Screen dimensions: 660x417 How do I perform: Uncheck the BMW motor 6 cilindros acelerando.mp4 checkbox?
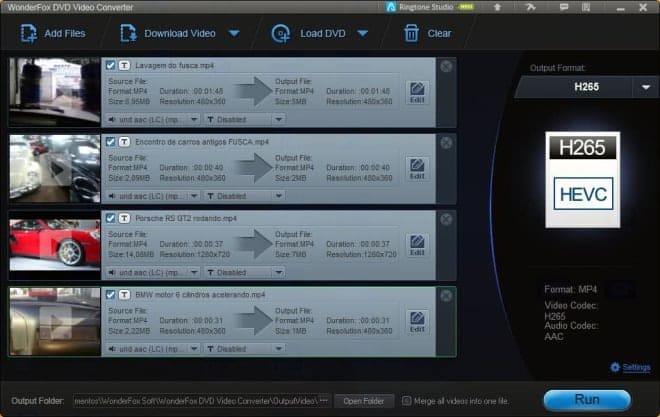[x=111, y=295]
